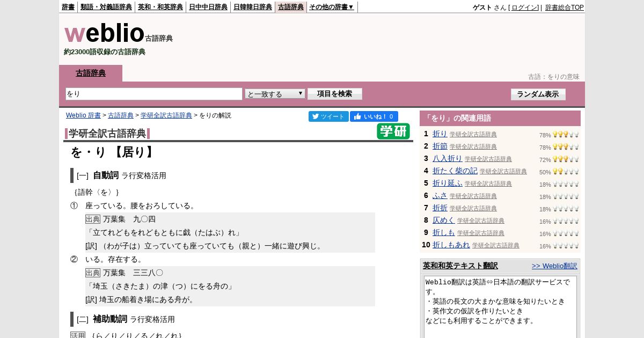This screenshot has width=644, height=338.
Task: Click 学研全訳古語辞典 source link beside ふさ
Action: coord(473,196)
